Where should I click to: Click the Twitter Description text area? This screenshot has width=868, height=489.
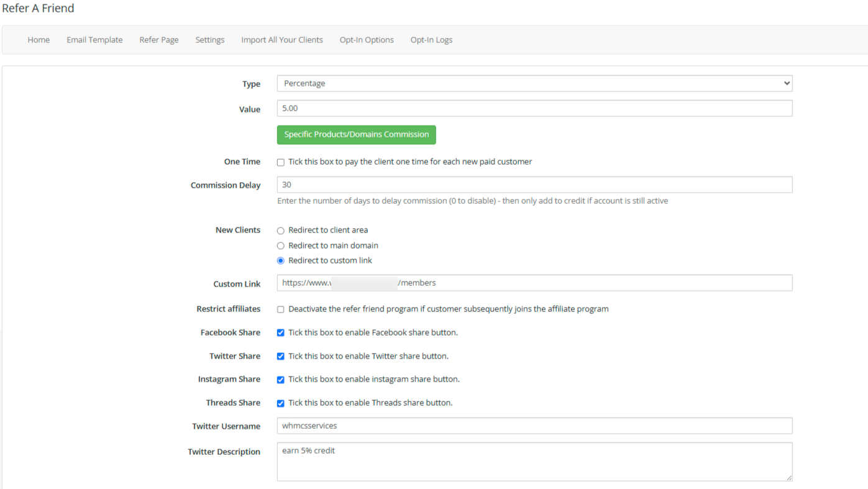(534, 462)
